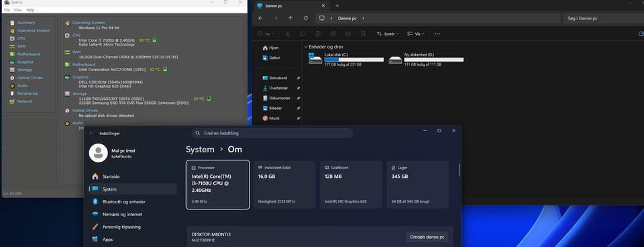
Task: Click the 'Denne pc' breadcrumb in address bar
Action: click(x=347, y=19)
